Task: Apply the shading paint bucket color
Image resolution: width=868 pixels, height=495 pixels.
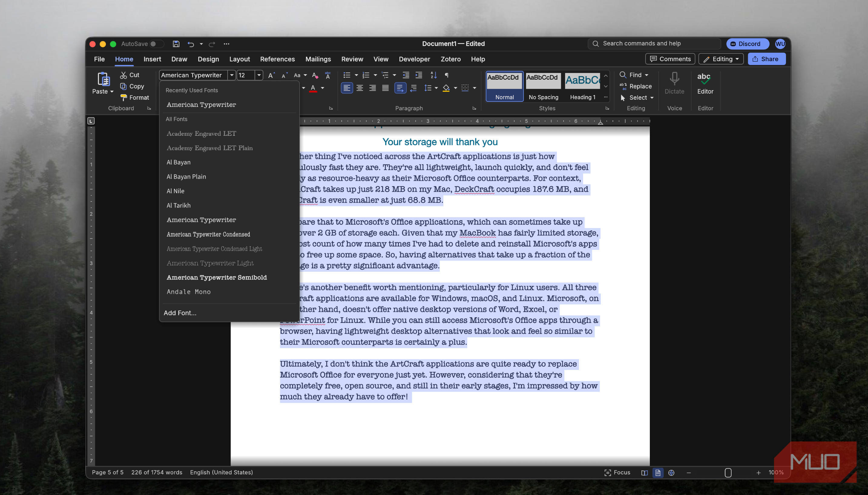Action: point(446,88)
